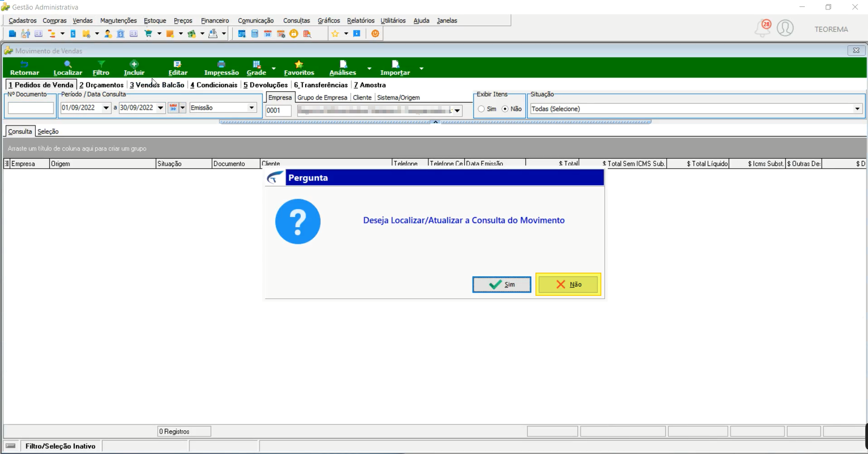Viewport: 868px width, 454px height.
Task: Click Localizar in the green toolbar
Action: click(x=68, y=68)
